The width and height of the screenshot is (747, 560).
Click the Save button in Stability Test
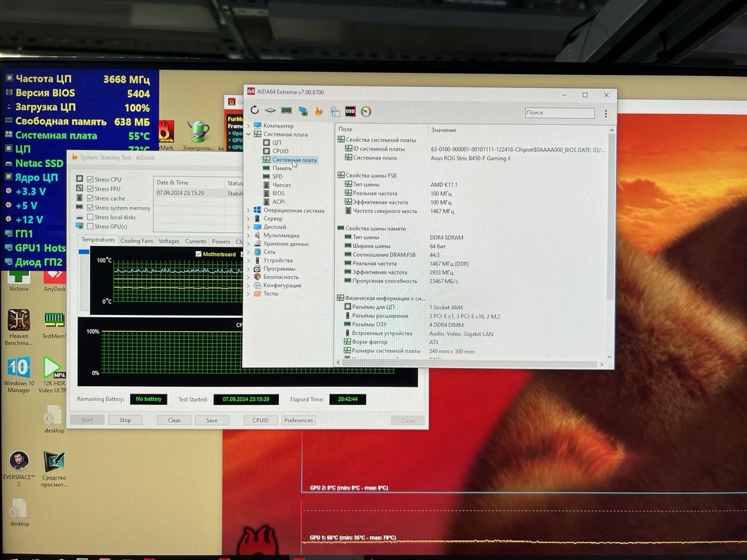coord(212,420)
